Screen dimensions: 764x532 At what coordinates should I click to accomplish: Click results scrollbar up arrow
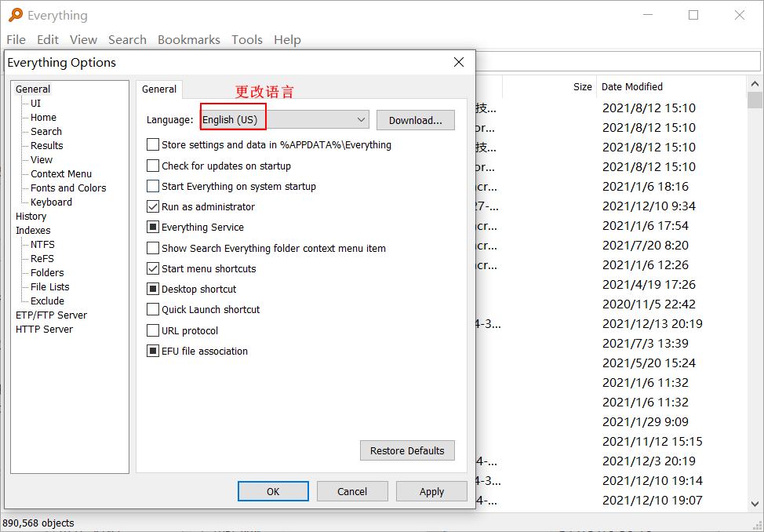click(755, 84)
